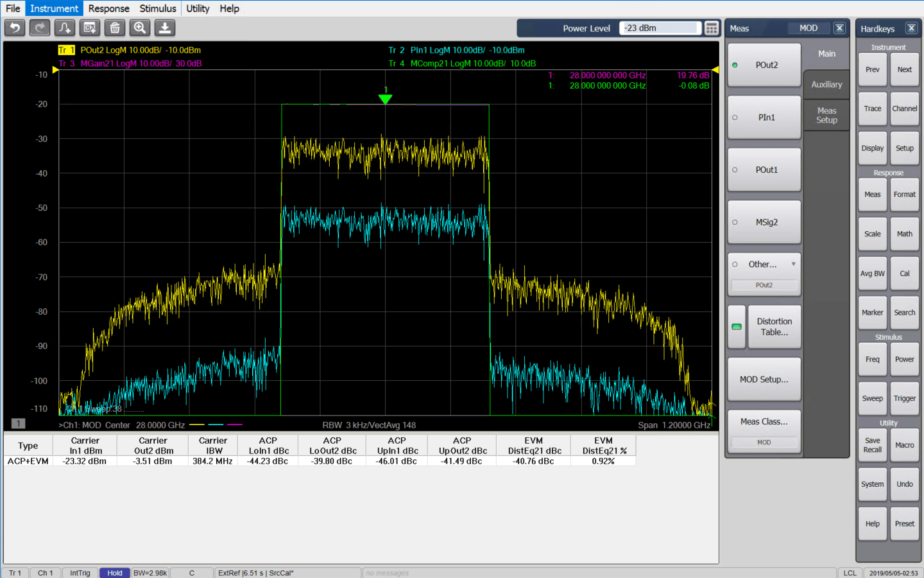Screen dimensions: 924x578
Task: Disable Hold mode in the status bar
Action: point(114,572)
